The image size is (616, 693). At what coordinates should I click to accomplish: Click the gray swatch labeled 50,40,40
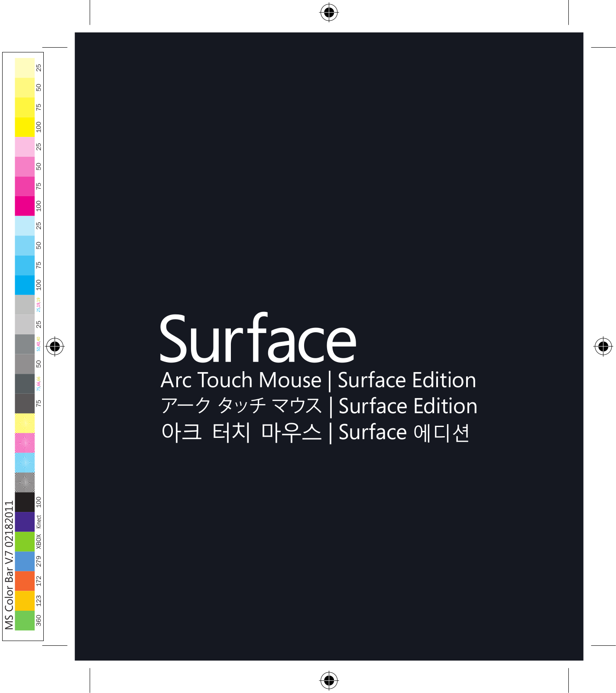coord(25,344)
